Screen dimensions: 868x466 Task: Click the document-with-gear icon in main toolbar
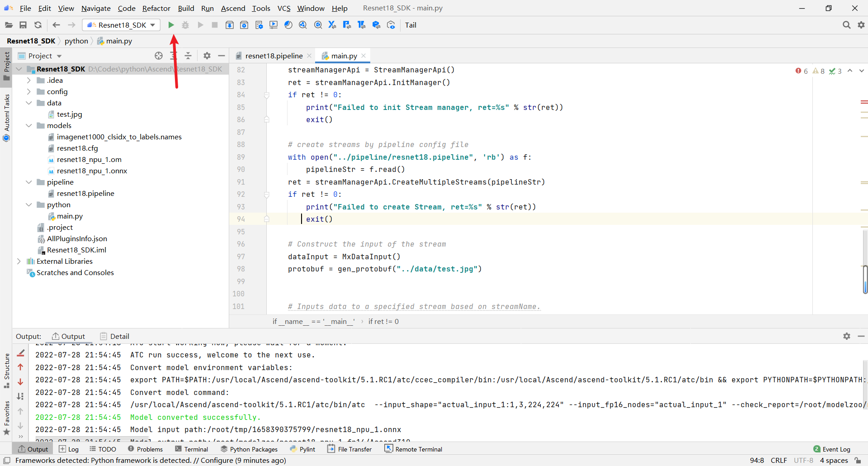(259, 25)
